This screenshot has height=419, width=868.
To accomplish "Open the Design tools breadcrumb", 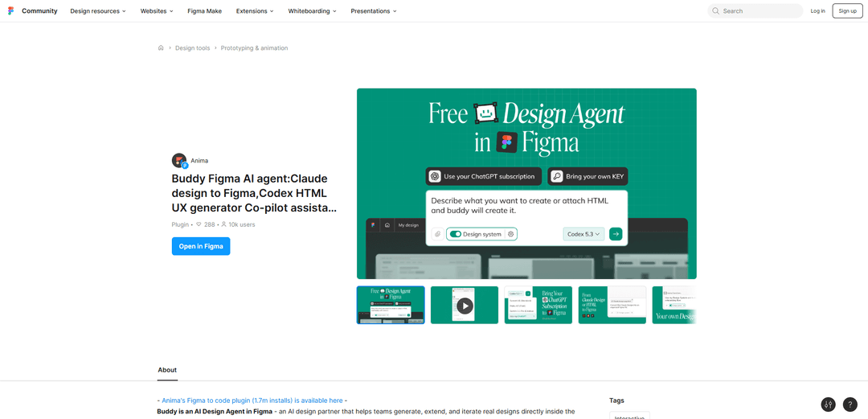I will pyautogui.click(x=193, y=48).
